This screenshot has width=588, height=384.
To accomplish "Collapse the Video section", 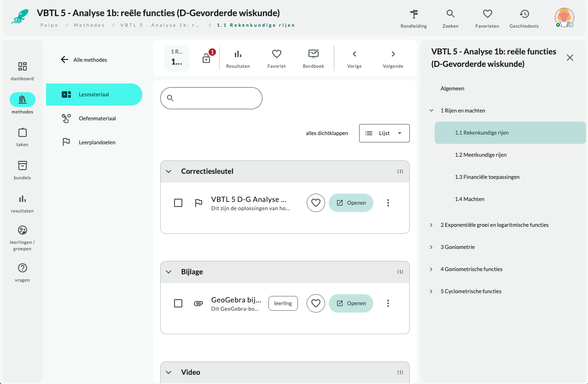I will [x=169, y=372].
